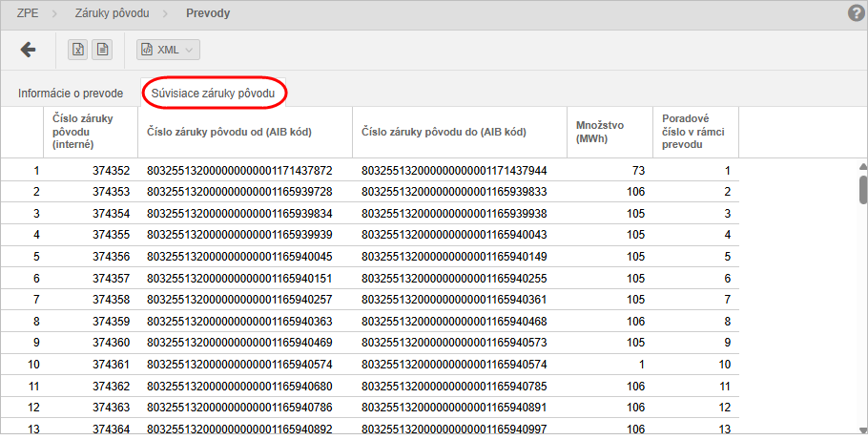Switch to Informácie o prevode tab

pos(71,94)
